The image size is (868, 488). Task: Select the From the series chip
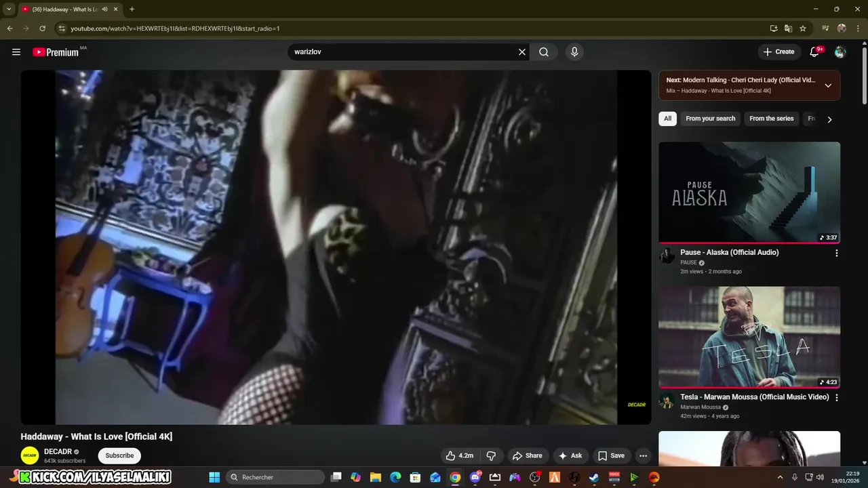coord(771,119)
